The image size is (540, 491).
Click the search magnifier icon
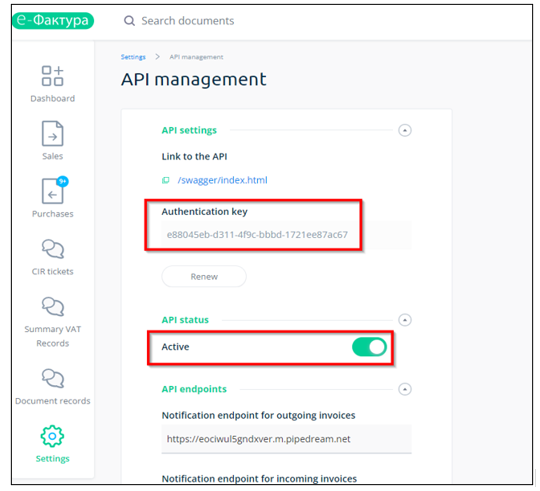coord(129,21)
